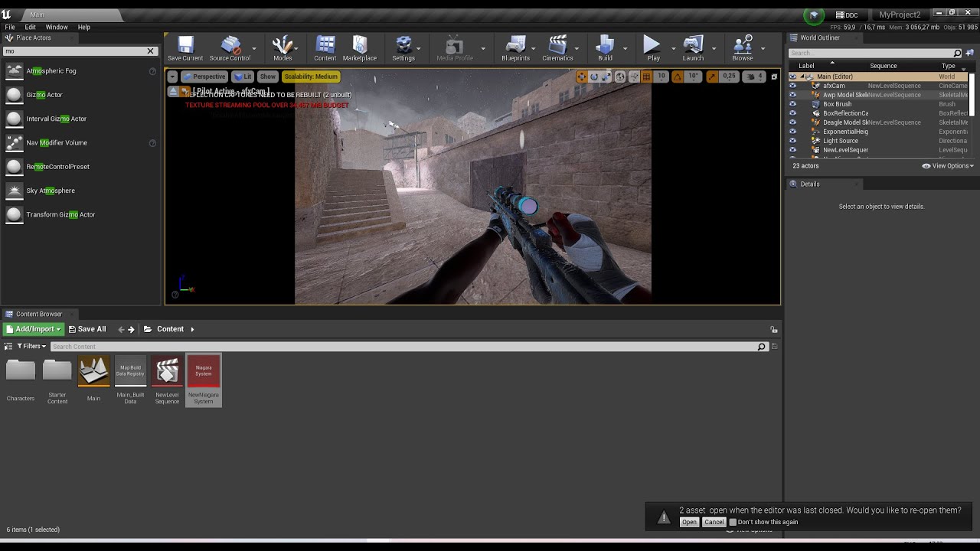980x551 pixels.
Task: Click the Save Current toolbar icon
Action: pyautogui.click(x=185, y=48)
